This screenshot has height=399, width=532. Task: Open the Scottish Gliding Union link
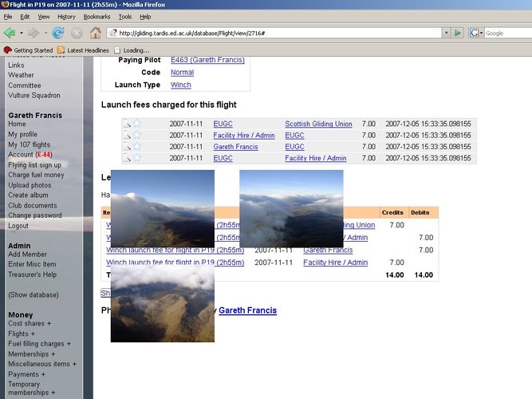(318, 124)
